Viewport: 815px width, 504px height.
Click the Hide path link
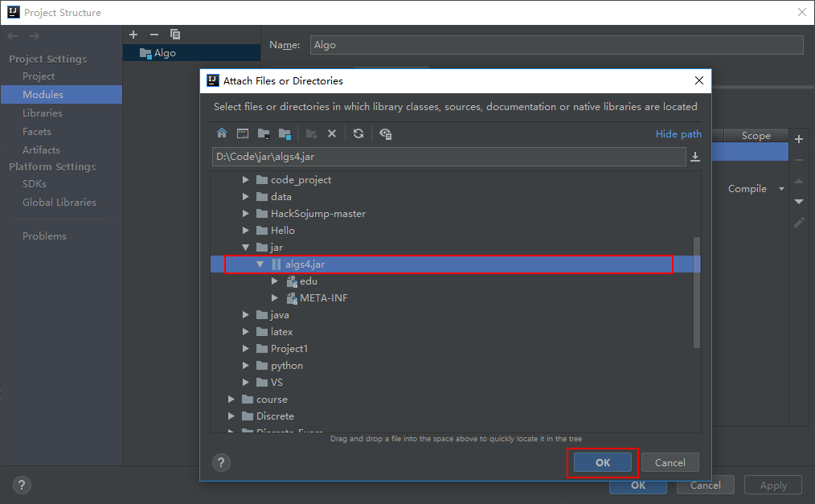[678, 134]
